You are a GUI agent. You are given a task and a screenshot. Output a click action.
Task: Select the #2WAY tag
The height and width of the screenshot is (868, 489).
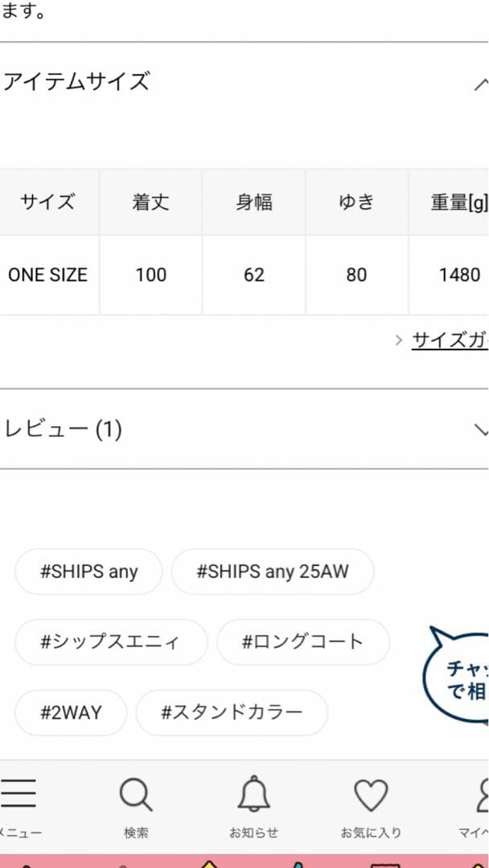point(70,712)
